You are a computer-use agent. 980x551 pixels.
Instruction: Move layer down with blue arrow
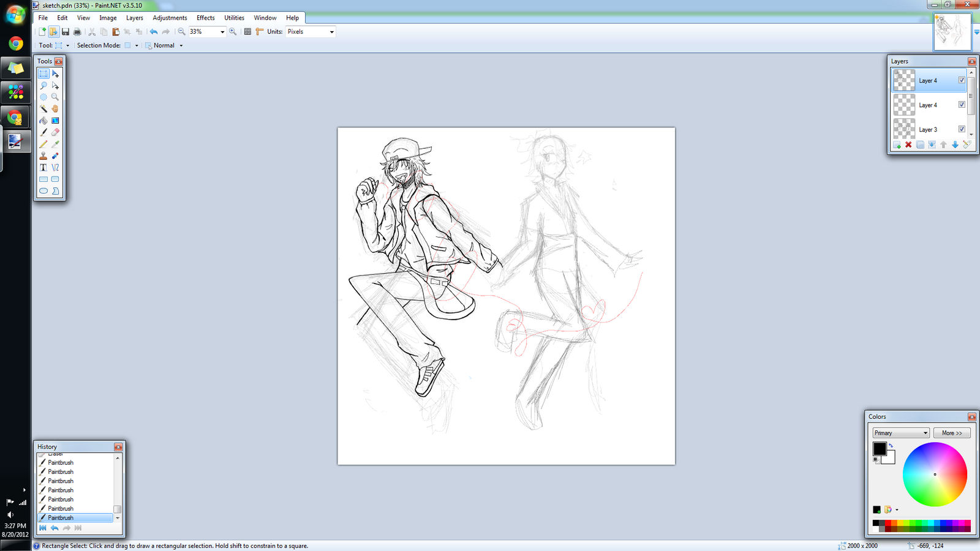[x=955, y=145]
